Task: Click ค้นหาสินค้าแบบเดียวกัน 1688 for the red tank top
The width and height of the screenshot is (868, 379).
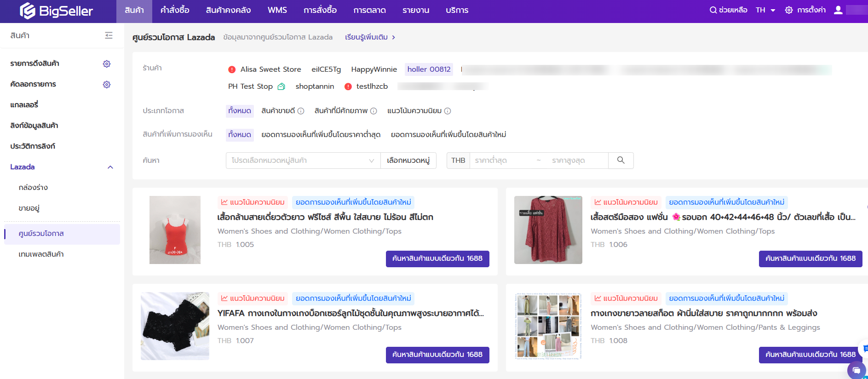Action: [437, 258]
